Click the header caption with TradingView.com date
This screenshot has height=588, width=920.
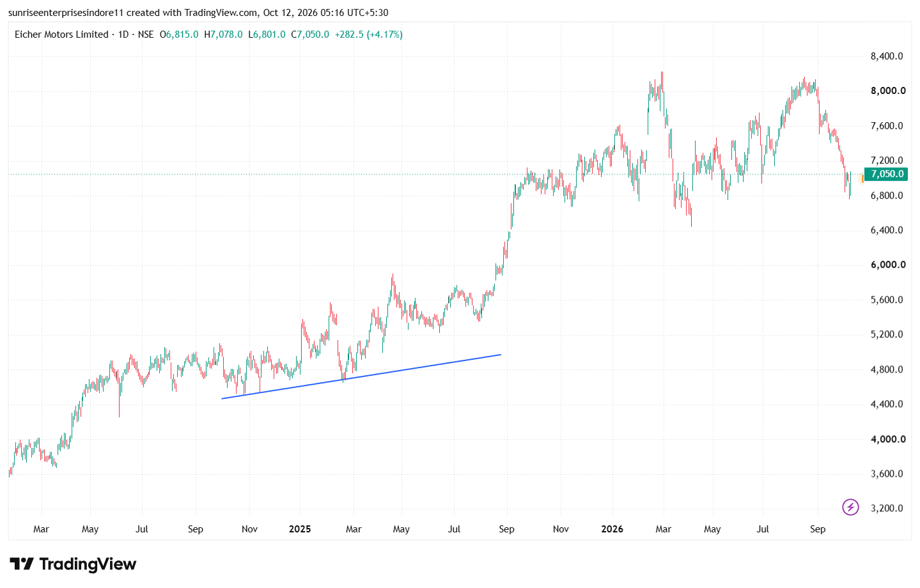click(198, 13)
